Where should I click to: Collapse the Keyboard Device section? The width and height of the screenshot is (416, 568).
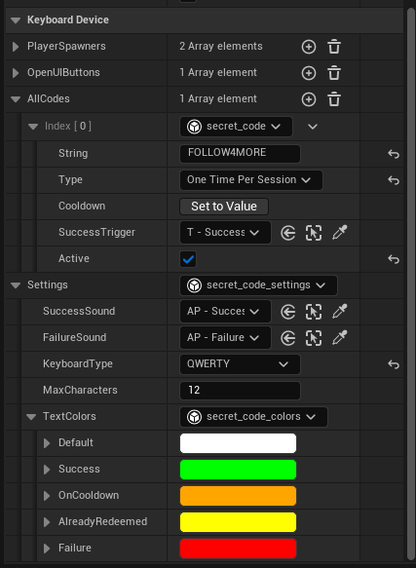16,20
